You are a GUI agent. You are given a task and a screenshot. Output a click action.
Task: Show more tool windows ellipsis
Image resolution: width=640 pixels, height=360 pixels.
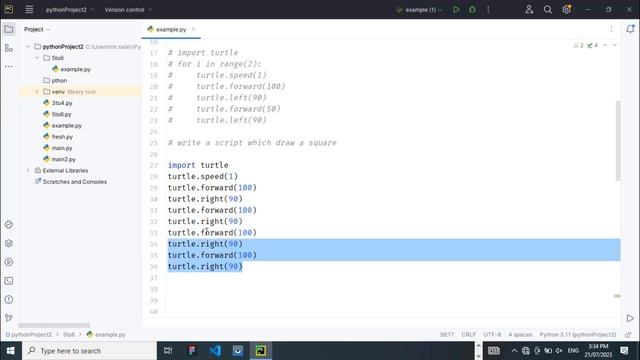pos(9,66)
